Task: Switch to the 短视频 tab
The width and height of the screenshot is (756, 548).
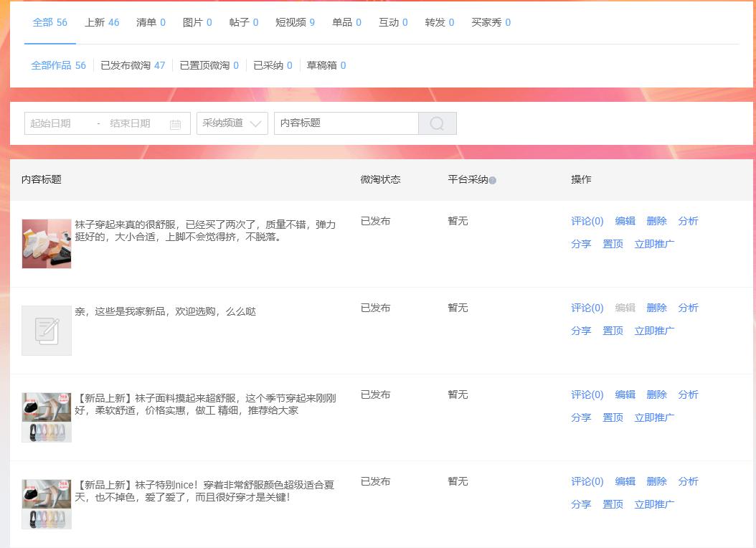Action: [290, 22]
